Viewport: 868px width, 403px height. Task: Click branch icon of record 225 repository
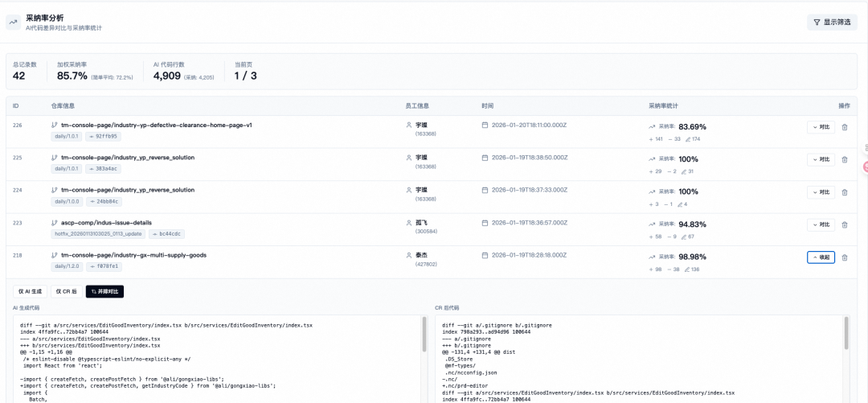(x=55, y=158)
